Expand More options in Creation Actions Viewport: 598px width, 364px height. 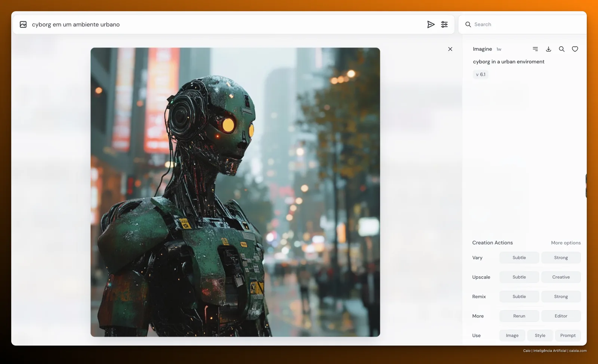pos(565,243)
